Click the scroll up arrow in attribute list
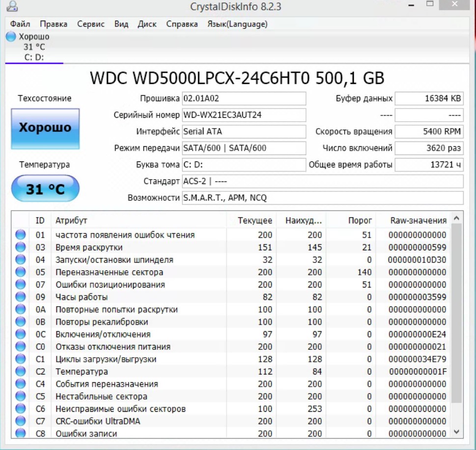Viewport: 476px width, 450px height. click(457, 218)
